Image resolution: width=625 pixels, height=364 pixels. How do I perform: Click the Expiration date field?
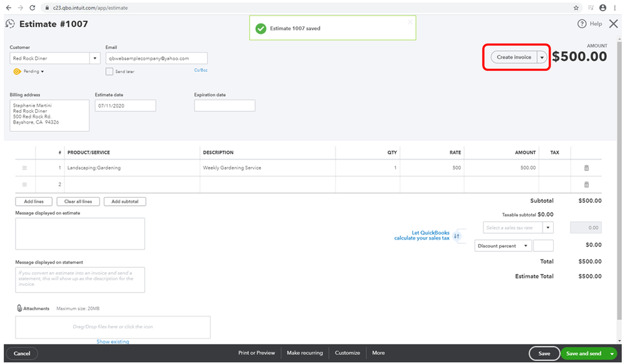point(225,106)
